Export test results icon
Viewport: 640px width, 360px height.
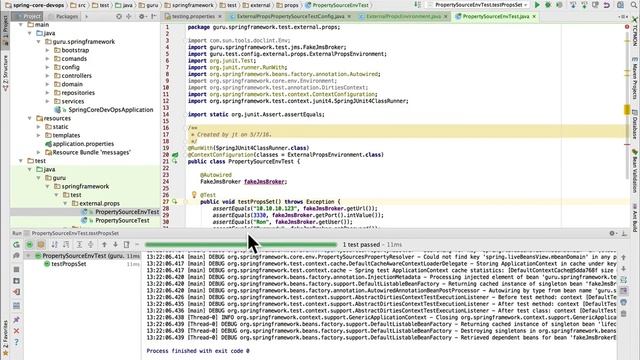click(127, 244)
